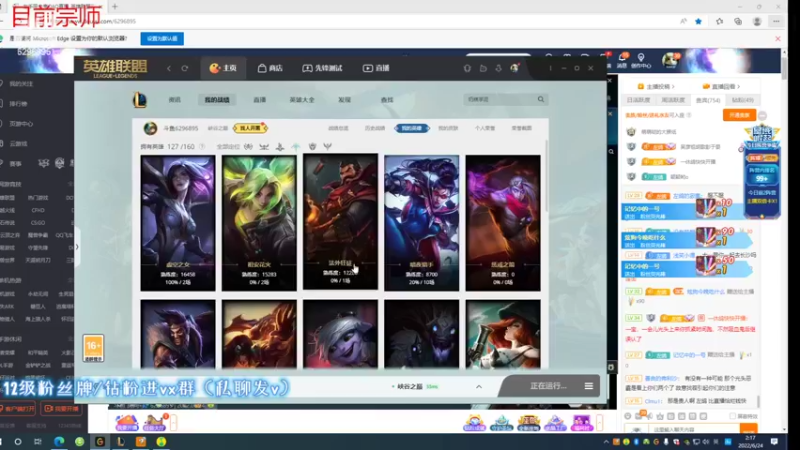Click the help question mark beside 127/160
Image resolution: width=800 pixels, height=450 pixels.
point(202,146)
